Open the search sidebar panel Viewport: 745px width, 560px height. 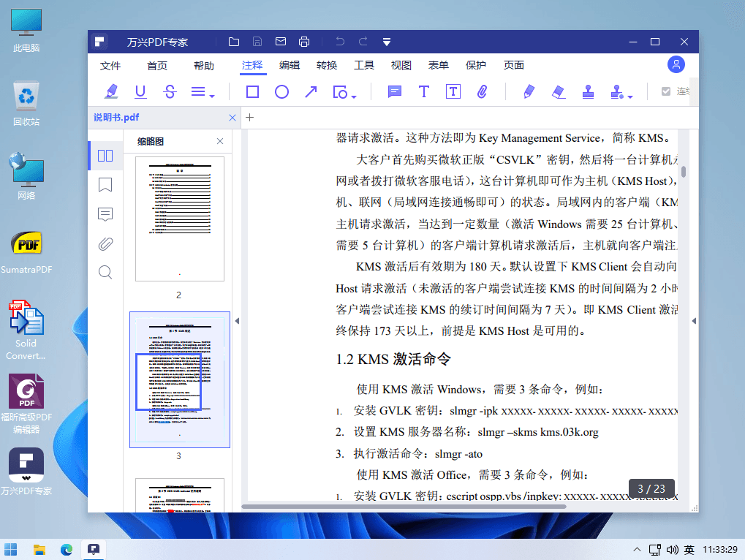tap(105, 273)
